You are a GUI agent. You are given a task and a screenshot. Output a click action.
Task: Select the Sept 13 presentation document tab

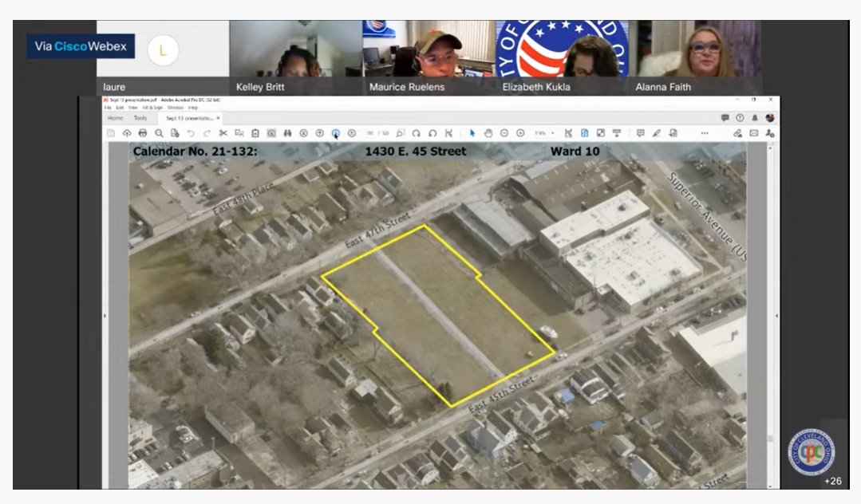[x=189, y=118]
